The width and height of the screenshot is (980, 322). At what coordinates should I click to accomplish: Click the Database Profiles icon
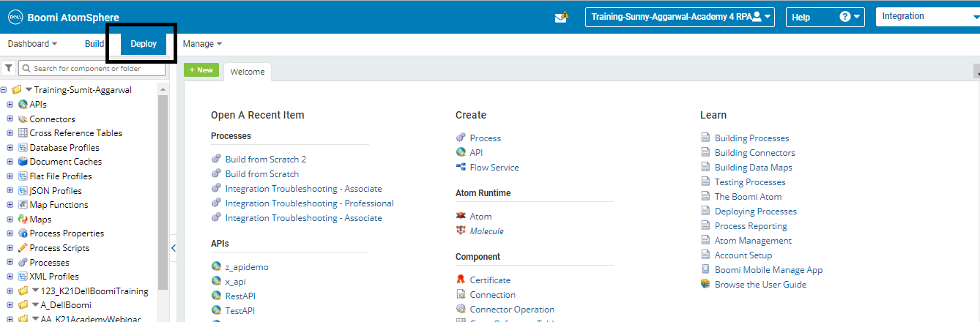pyautogui.click(x=23, y=148)
